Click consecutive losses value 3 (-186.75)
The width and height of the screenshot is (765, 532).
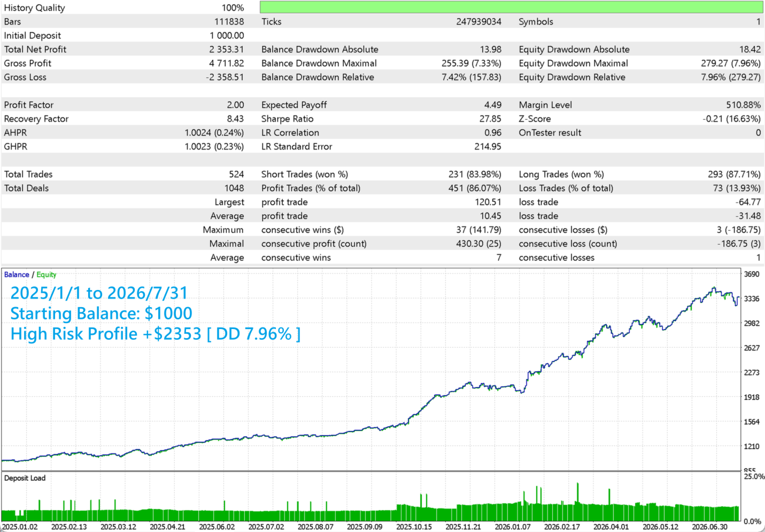point(738,230)
